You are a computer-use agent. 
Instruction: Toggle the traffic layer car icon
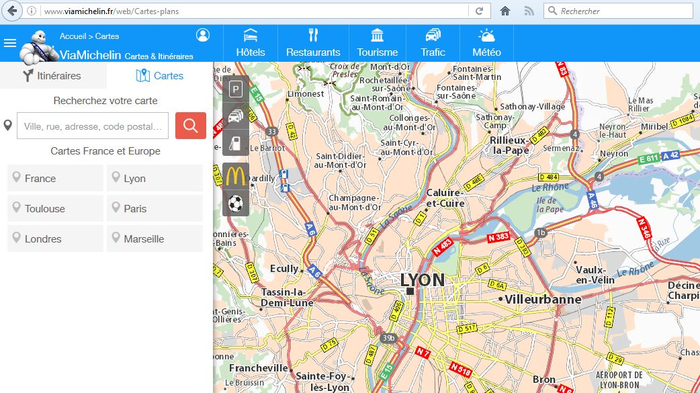(x=236, y=116)
